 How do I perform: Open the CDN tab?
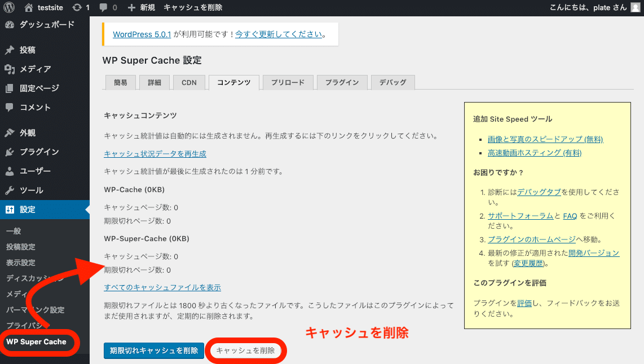[x=189, y=82]
